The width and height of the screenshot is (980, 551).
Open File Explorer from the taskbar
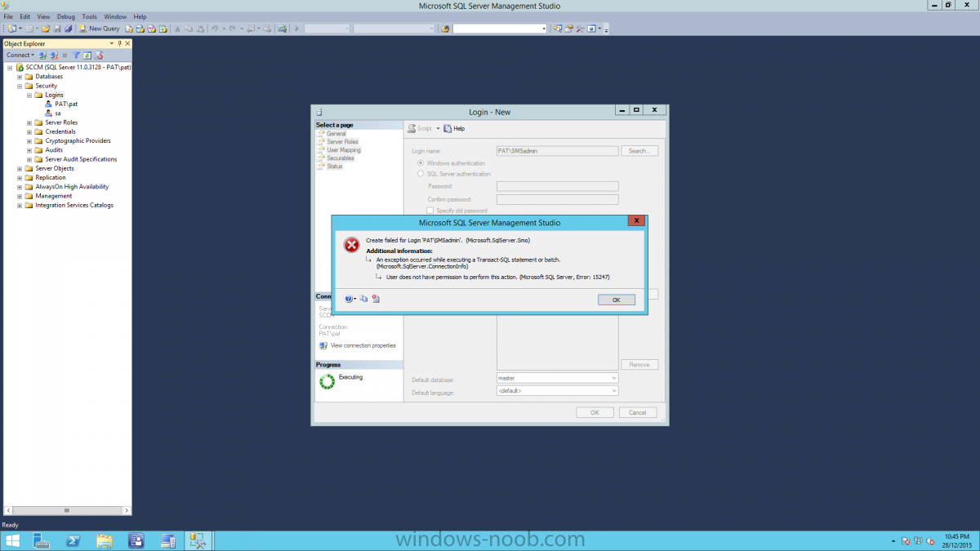point(105,540)
